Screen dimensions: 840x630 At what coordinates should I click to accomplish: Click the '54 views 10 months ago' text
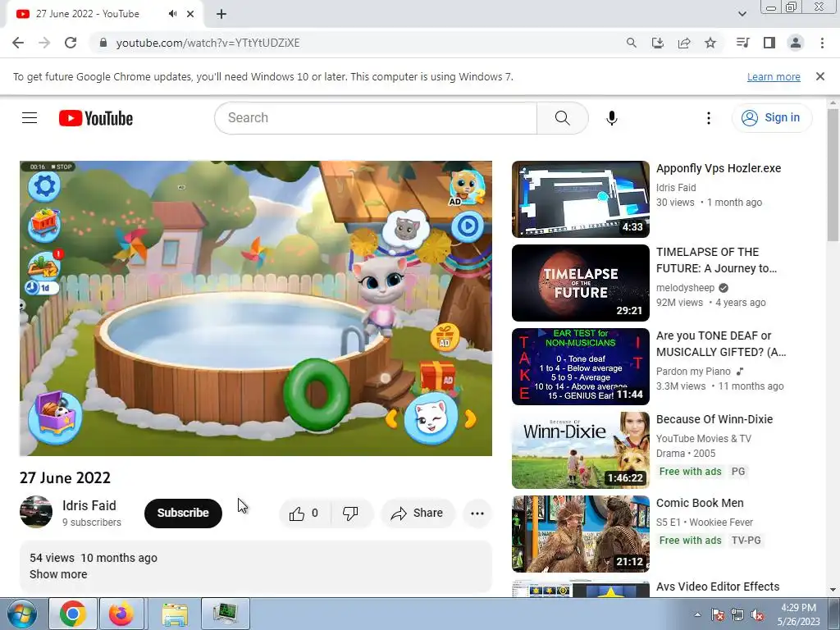[x=94, y=558]
